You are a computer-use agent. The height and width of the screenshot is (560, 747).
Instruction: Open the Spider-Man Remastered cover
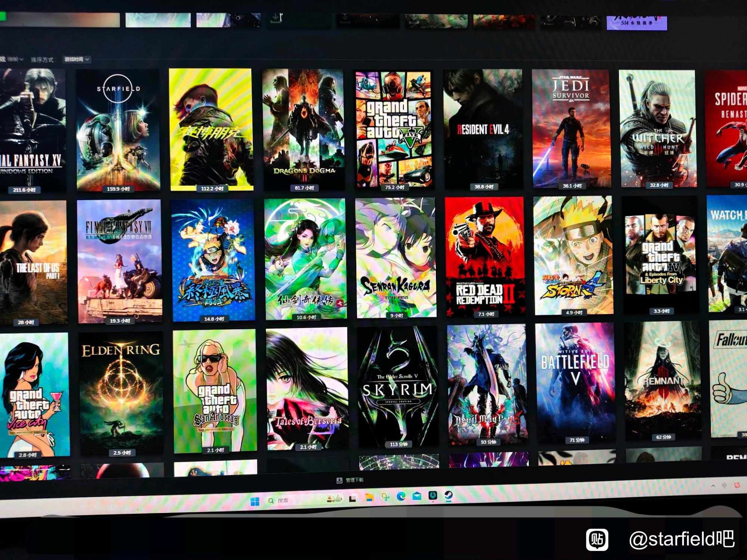click(726, 128)
